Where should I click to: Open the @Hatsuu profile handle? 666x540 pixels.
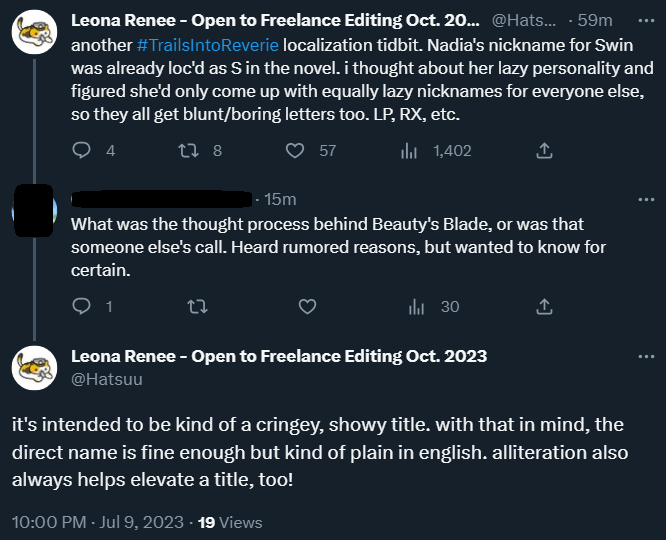pyautogui.click(x=107, y=379)
